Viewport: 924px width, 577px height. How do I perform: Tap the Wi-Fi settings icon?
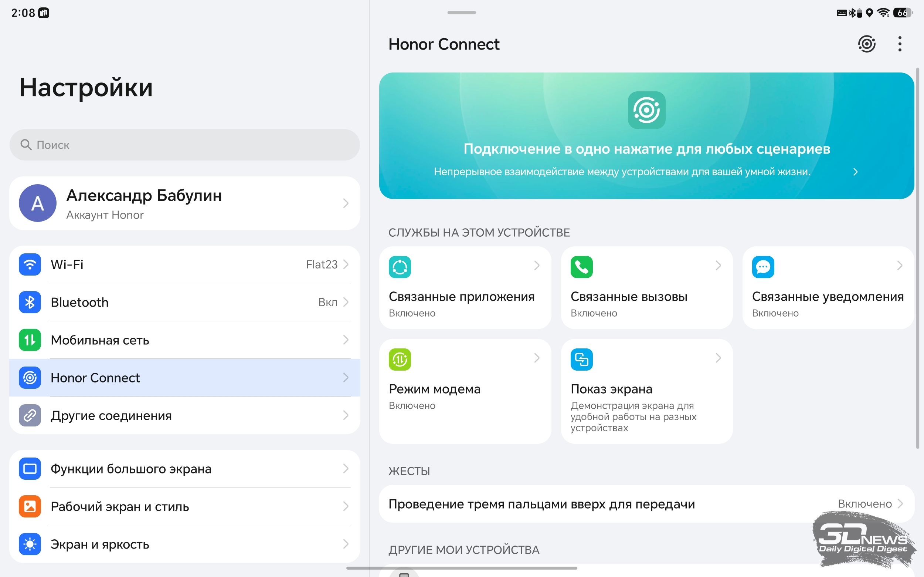[x=30, y=264]
